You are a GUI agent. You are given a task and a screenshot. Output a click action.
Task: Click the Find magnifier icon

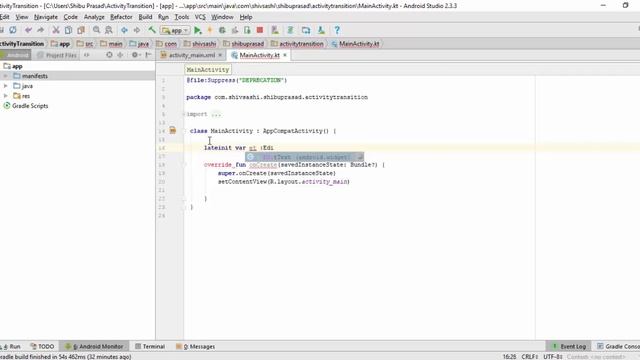coord(96,30)
